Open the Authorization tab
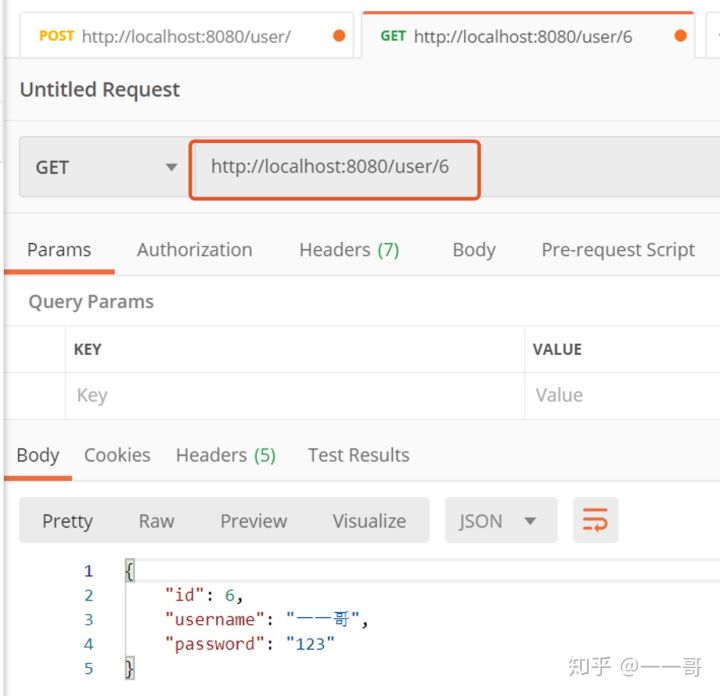720x696 pixels. click(x=194, y=250)
